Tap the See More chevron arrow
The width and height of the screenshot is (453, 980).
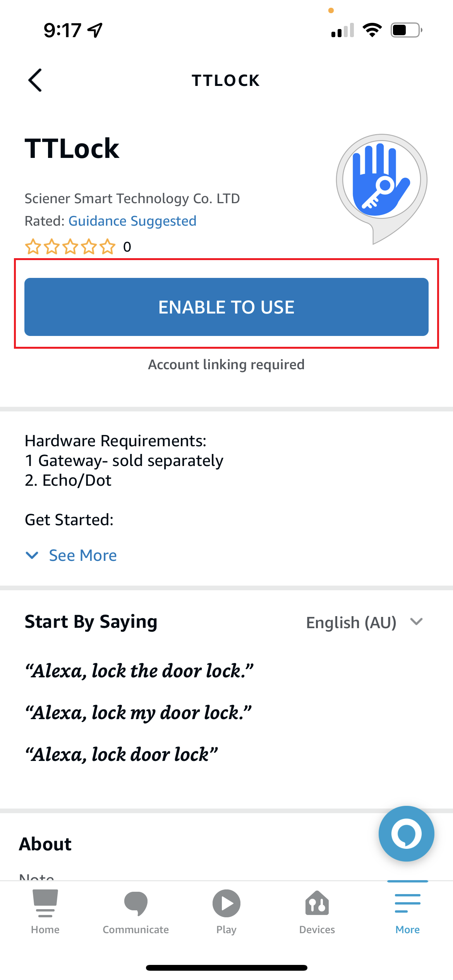point(32,555)
